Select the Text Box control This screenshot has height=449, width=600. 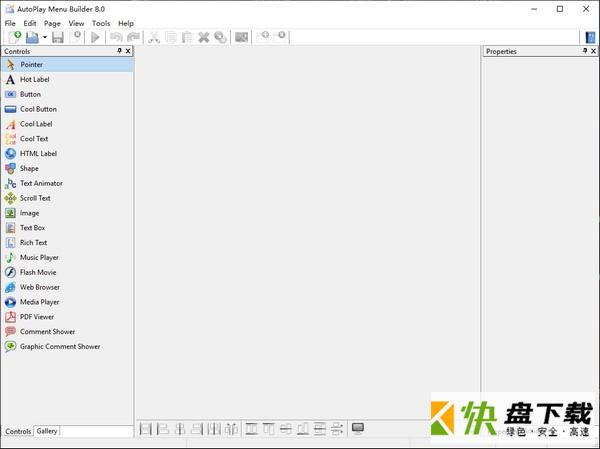click(67, 228)
